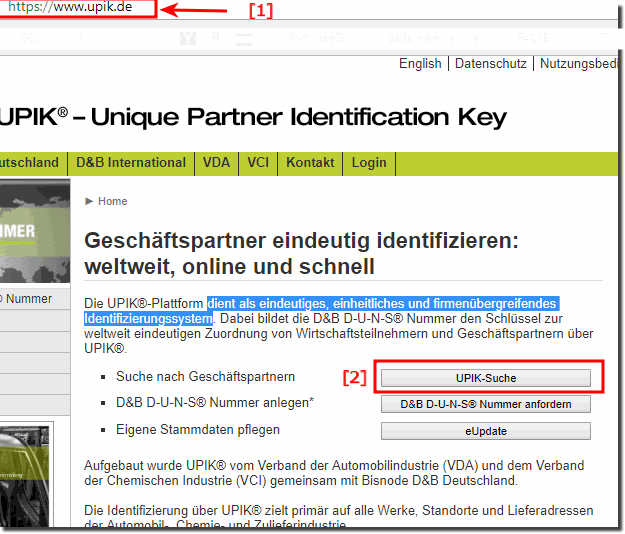Image resolution: width=625 pixels, height=534 pixels.
Task: Click the highlighted text 'Identifizierungssystem'
Action: 148,319
